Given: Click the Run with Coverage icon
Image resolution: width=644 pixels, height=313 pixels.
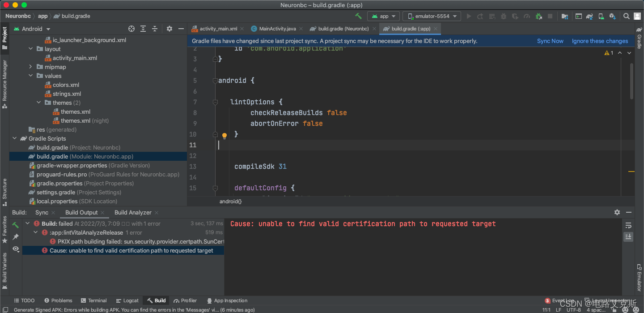Looking at the screenshot, I should pyautogui.click(x=515, y=16).
